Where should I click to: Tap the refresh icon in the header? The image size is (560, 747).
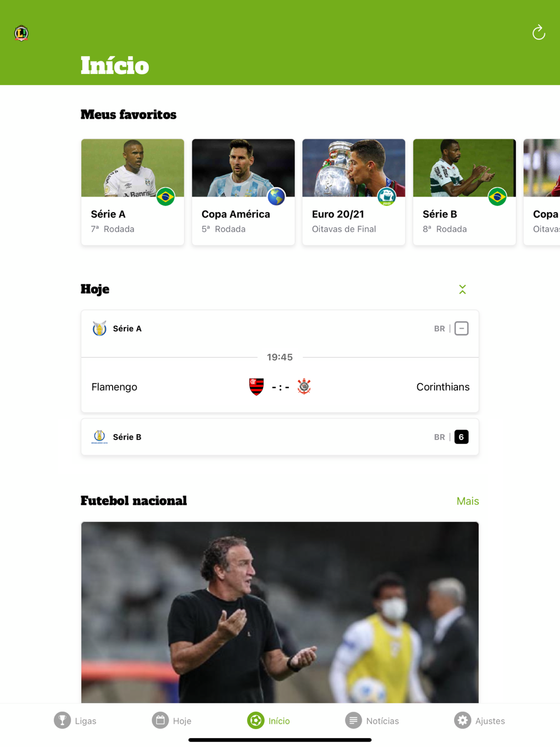point(539,32)
